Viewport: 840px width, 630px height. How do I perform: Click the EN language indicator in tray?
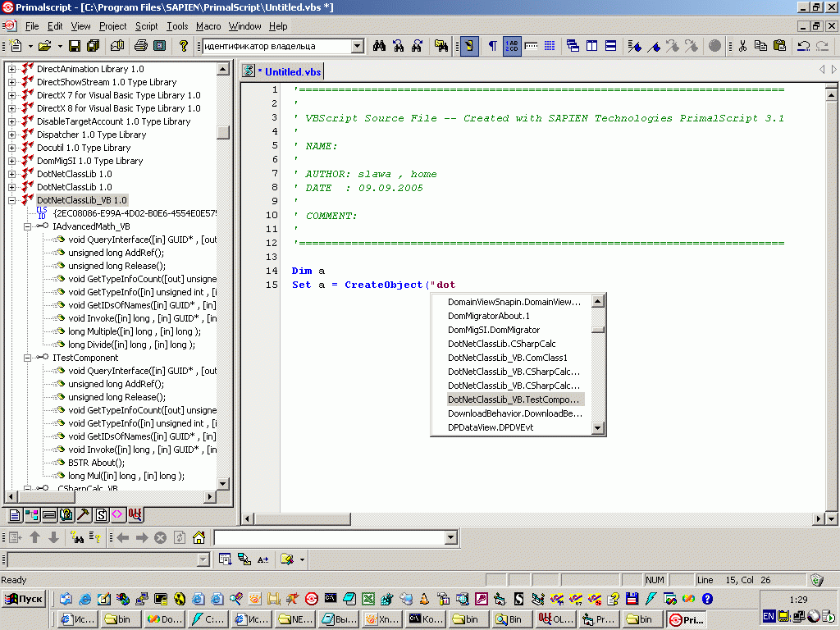pyautogui.click(x=768, y=616)
